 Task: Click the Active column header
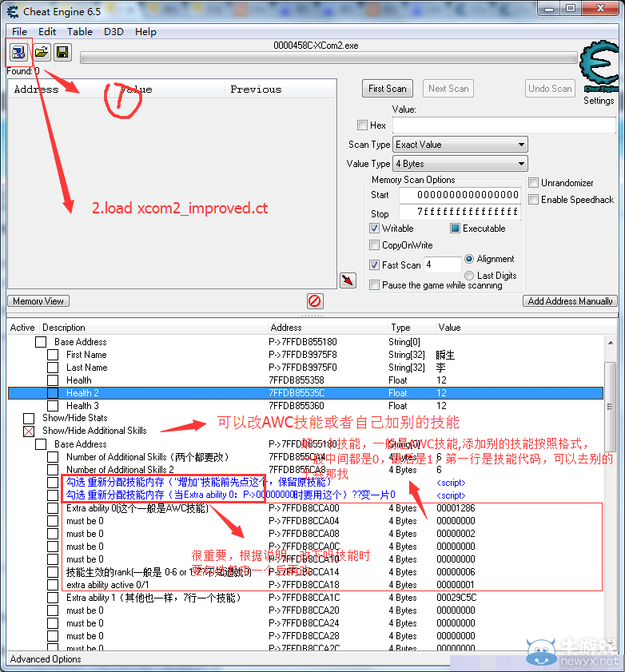pos(22,328)
